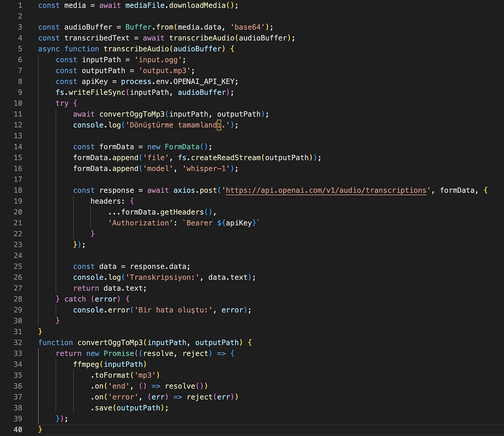Image resolution: width=504 pixels, height=436 pixels.
Task: Click resolve() callback on line 36
Action: [x=184, y=386]
